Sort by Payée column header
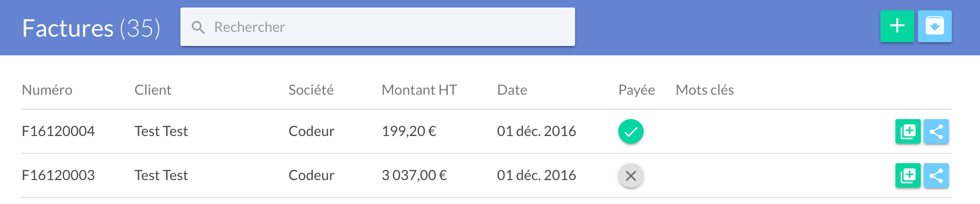980x204 pixels. coord(637,90)
